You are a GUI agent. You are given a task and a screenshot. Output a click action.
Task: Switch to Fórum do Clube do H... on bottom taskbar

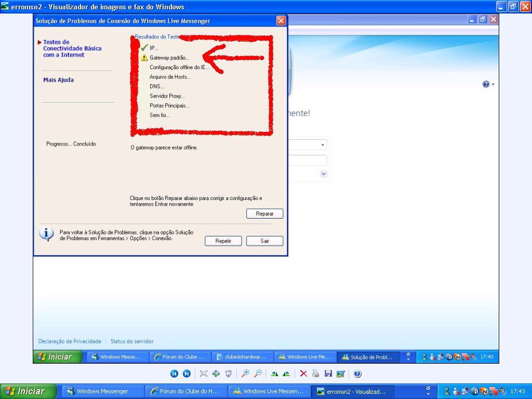(185, 391)
